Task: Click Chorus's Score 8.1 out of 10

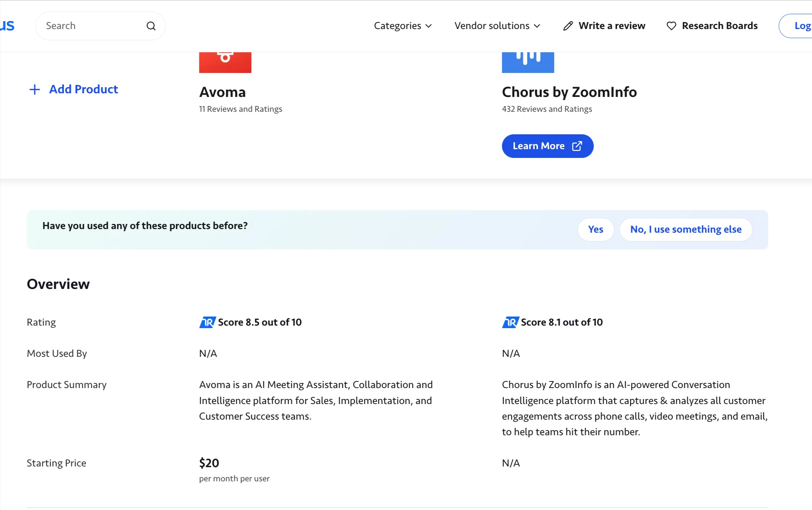Action: point(562,322)
